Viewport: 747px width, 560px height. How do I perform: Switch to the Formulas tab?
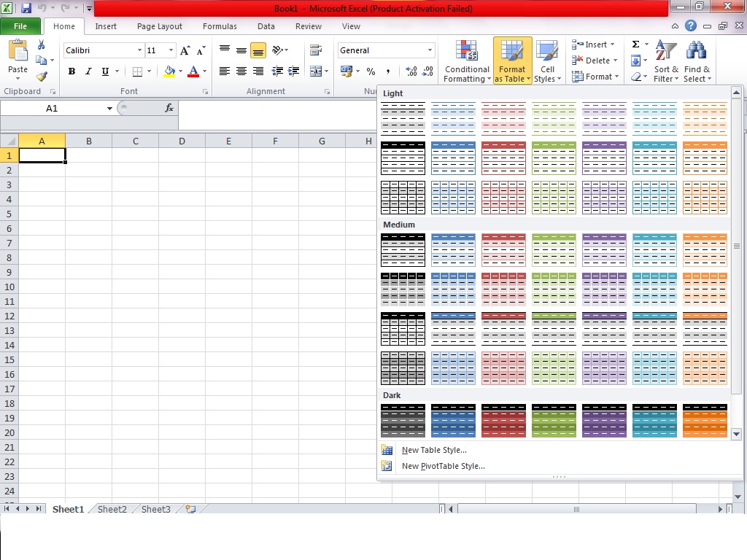220,26
